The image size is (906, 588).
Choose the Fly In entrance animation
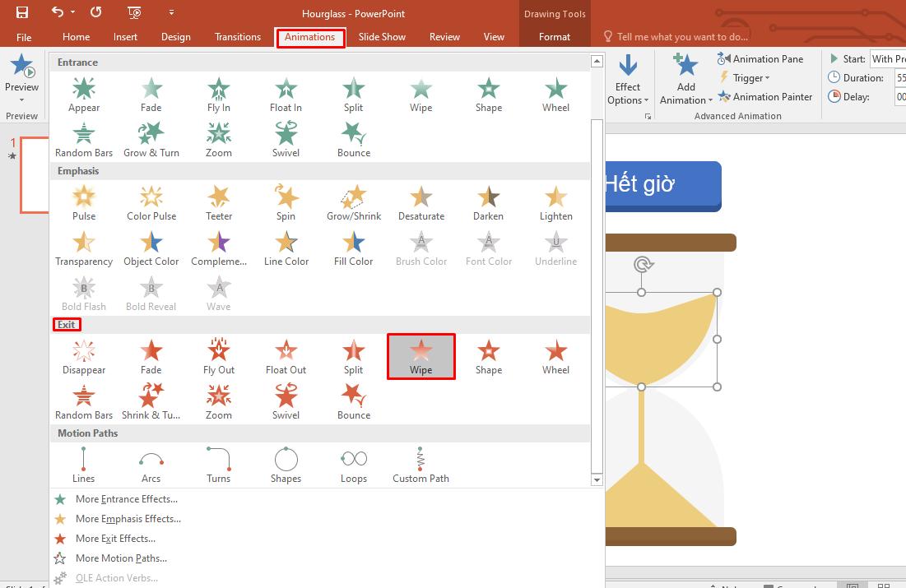218,95
